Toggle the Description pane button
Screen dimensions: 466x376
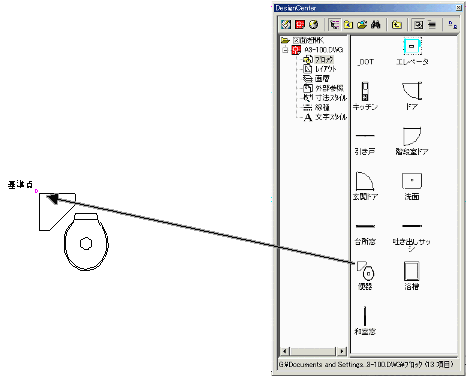click(x=432, y=24)
